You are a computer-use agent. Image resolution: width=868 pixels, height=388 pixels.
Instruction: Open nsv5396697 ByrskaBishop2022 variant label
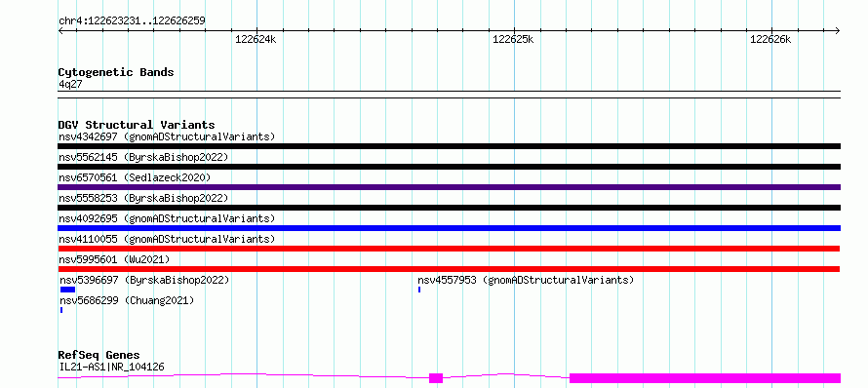point(144,280)
